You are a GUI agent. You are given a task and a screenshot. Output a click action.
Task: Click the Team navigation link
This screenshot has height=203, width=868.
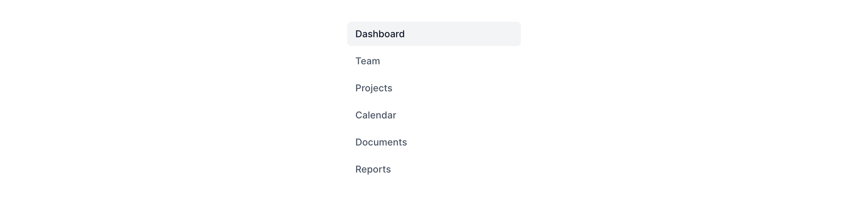click(x=368, y=61)
